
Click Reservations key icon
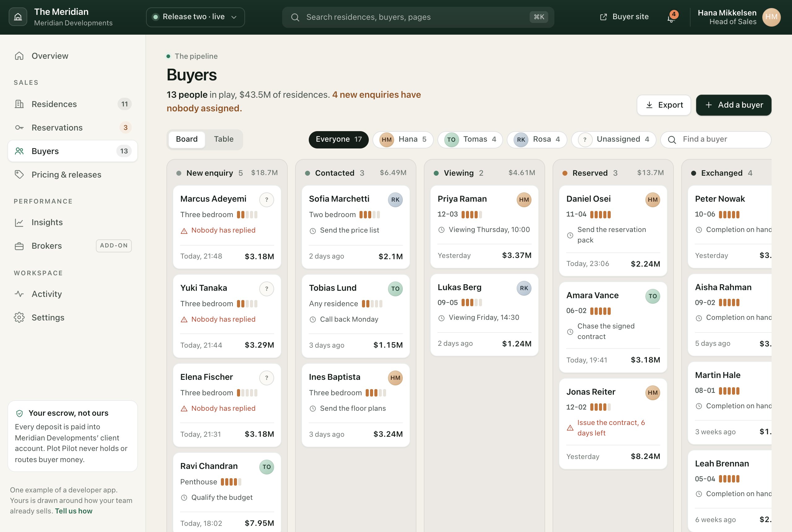click(19, 127)
